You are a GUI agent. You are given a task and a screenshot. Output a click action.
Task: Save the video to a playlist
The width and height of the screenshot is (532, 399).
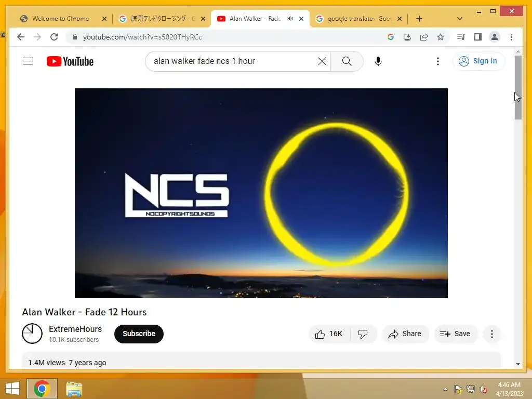coord(455,334)
